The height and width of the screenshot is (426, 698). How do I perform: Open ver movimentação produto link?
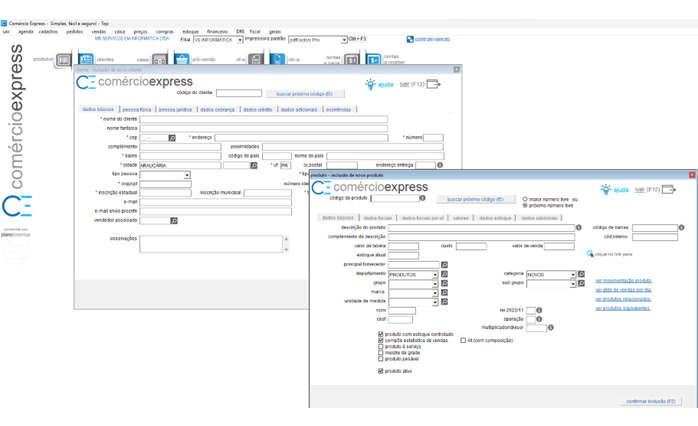[623, 280]
